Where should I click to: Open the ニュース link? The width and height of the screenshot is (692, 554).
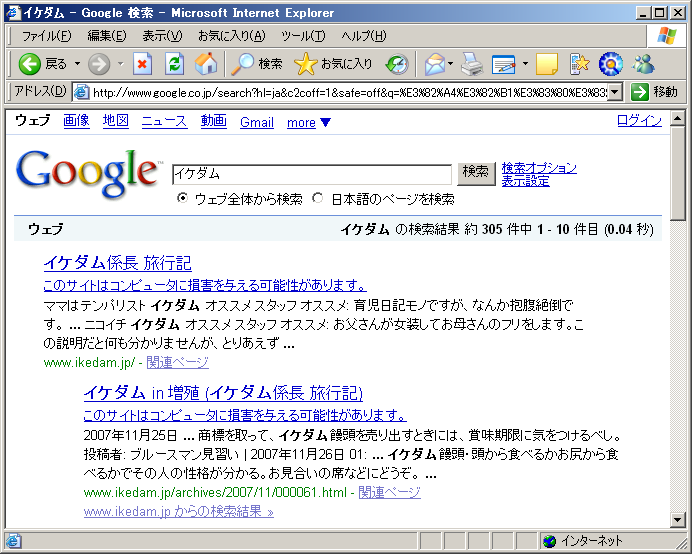(x=165, y=121)
